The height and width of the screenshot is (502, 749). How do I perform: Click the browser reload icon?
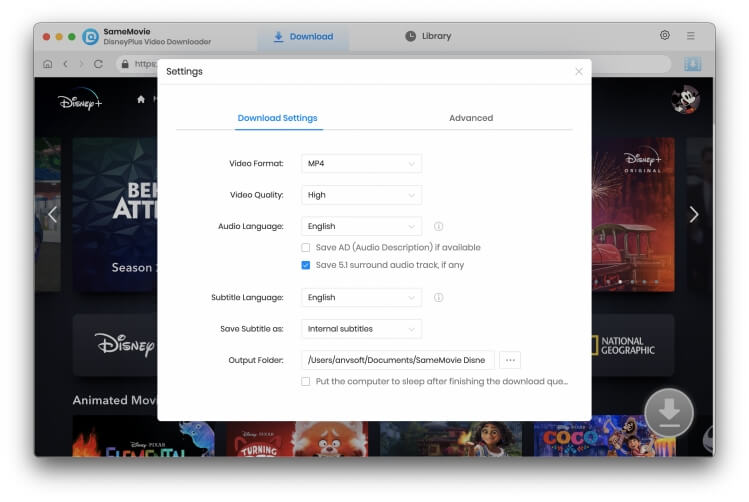[98, 64]
